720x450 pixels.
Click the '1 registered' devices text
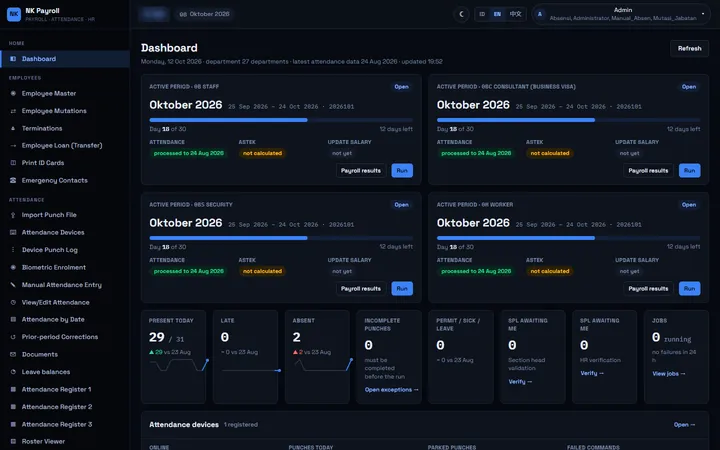[x=241, y=425]
